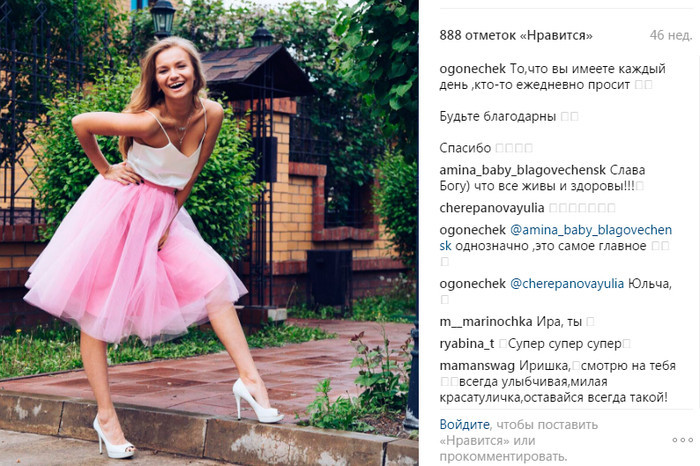Click the 46 нед. post timestamp
Screen dimensions: 700x466
point(671,35)
